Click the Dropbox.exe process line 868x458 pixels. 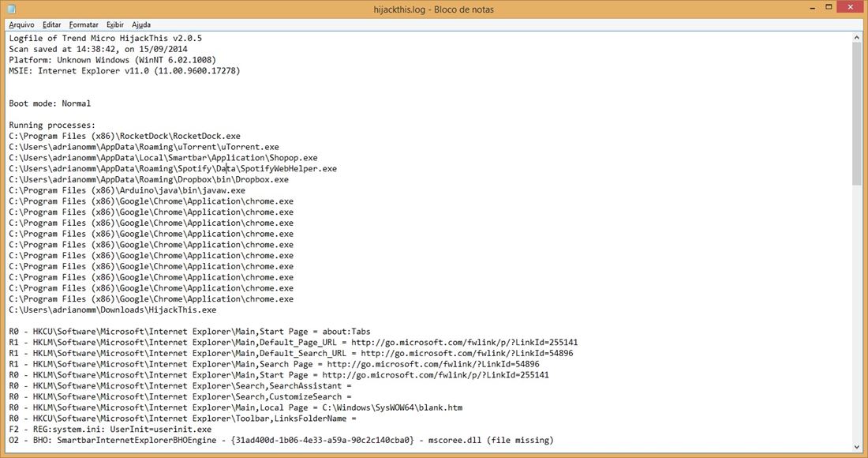coord(149,179)
